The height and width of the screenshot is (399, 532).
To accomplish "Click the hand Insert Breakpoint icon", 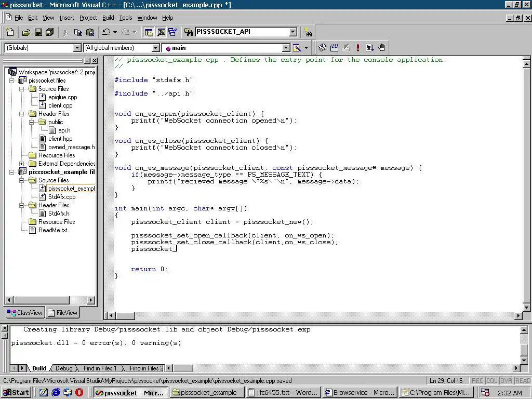I will click(x=382, y=47).
